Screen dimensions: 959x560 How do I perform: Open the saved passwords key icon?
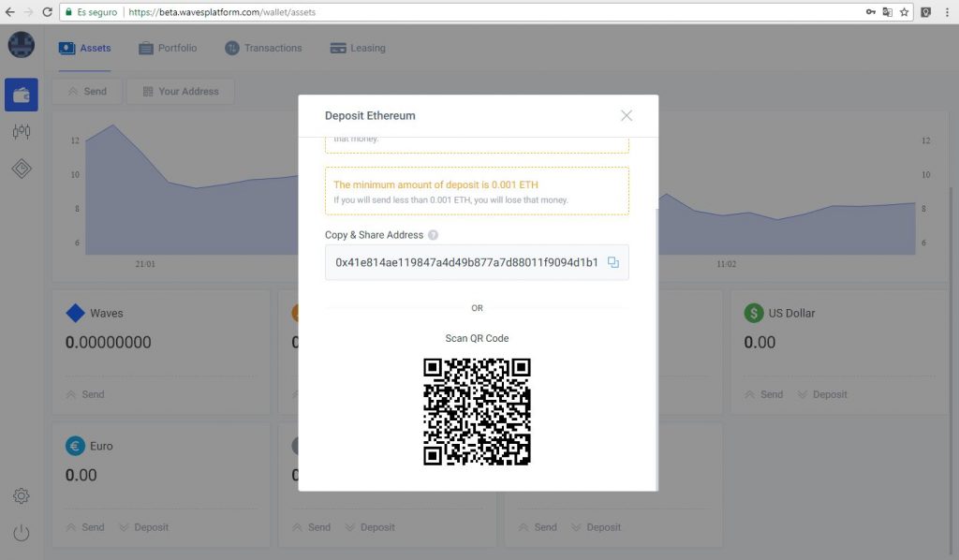coord(870,12)
